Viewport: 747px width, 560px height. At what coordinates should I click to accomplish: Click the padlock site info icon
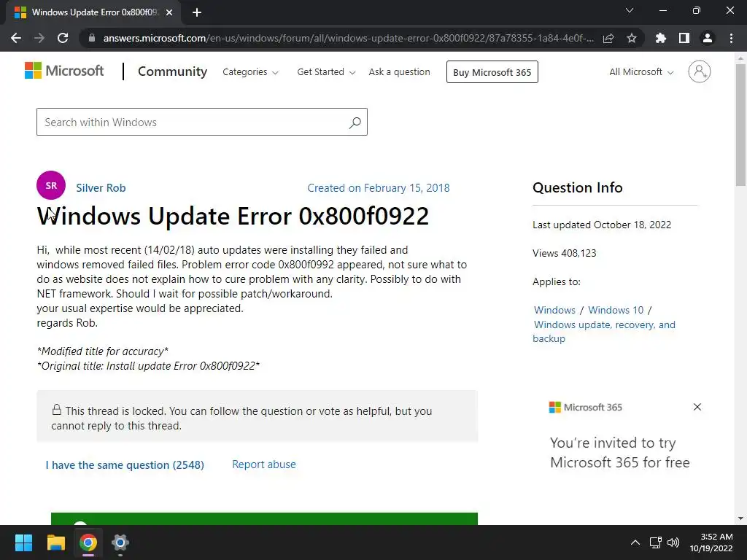point(92,38)
